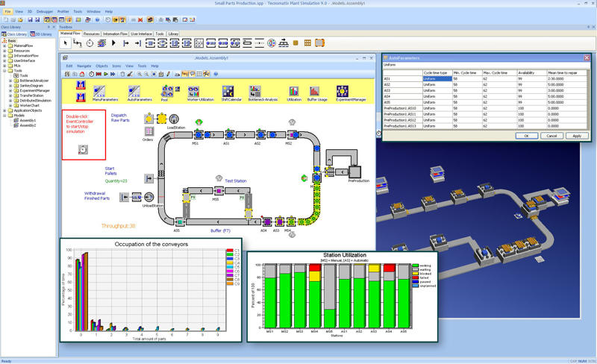Screen dimensions: 597x364
Task: Open the Worker-Utilization chart icon
Action: [x=193, y=92]
